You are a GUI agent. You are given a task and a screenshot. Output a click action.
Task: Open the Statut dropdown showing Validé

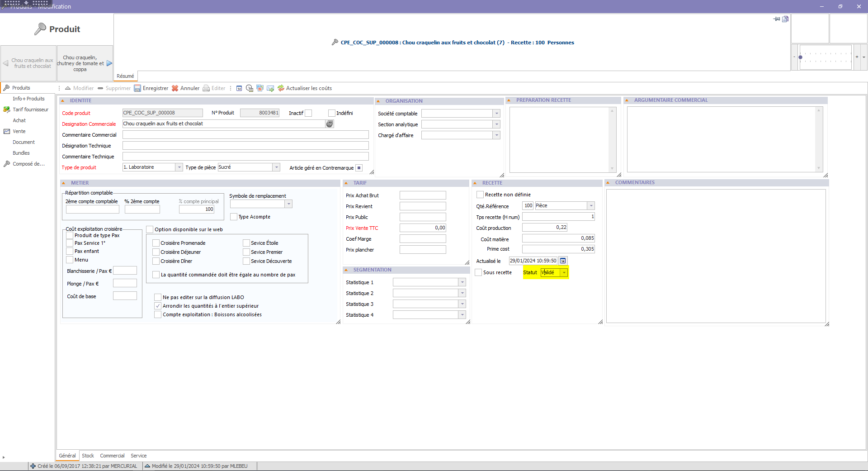(564, 272)
